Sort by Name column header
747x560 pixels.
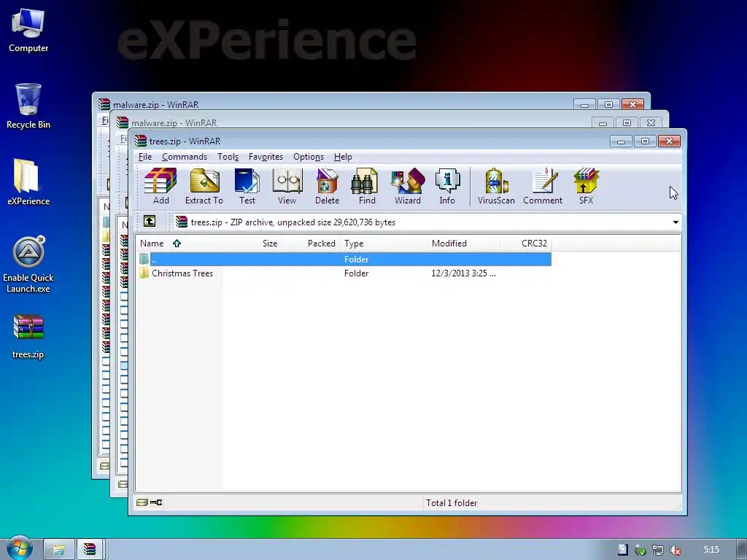pyautogui.click(x=179, y=244)
